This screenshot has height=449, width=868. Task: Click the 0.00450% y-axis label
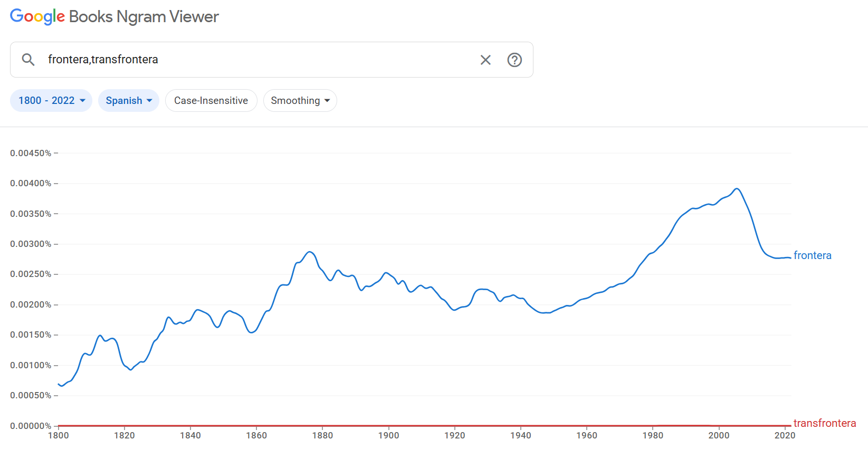pos(31,153)
